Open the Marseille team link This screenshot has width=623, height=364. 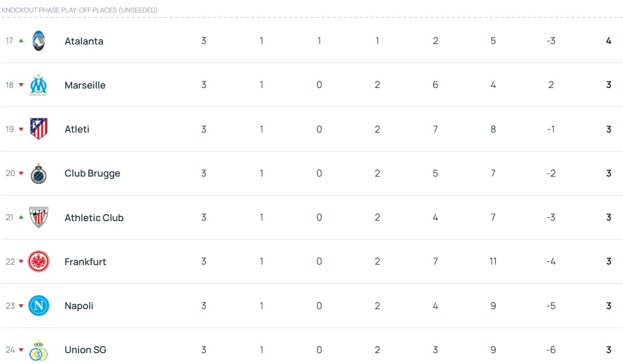pyautogui.click(x=85, y=85)
